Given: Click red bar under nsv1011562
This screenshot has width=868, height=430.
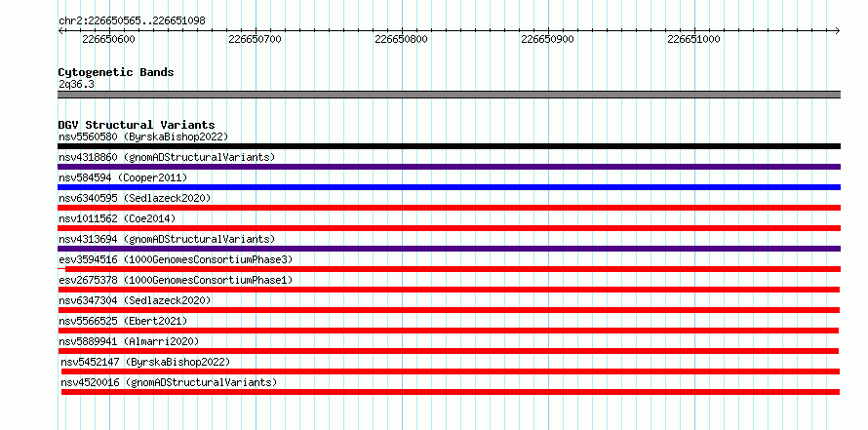Looking at the screenshot, I should 449,228.
